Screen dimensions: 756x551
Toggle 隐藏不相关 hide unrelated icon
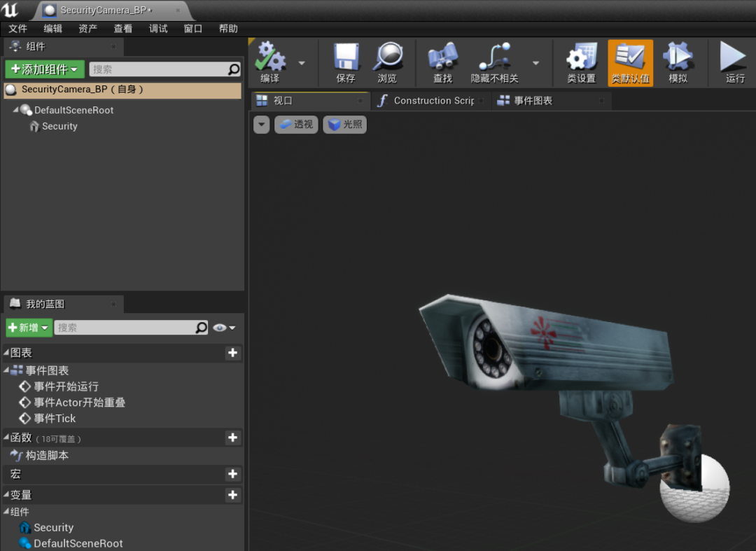click(x=495, y=63)
